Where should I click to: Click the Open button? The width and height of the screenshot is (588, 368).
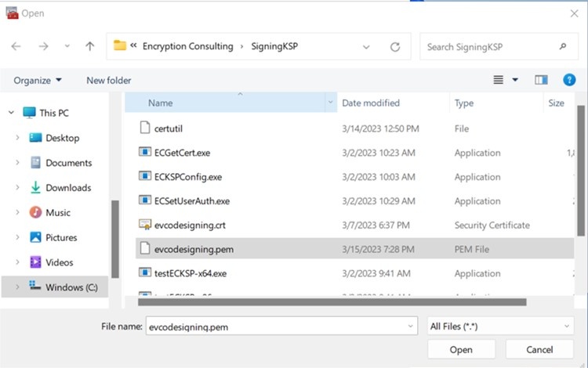point(461,350)
